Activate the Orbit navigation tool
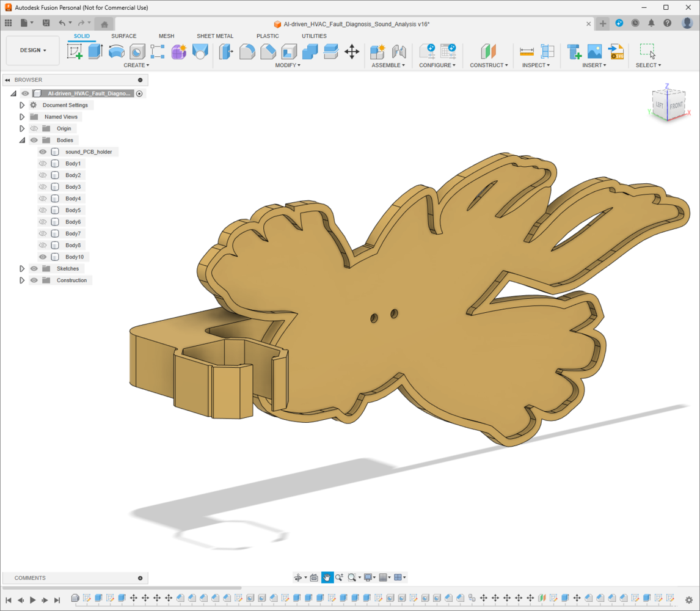The width and height of the screenshot is (700, 611). [x=298, y=577]
